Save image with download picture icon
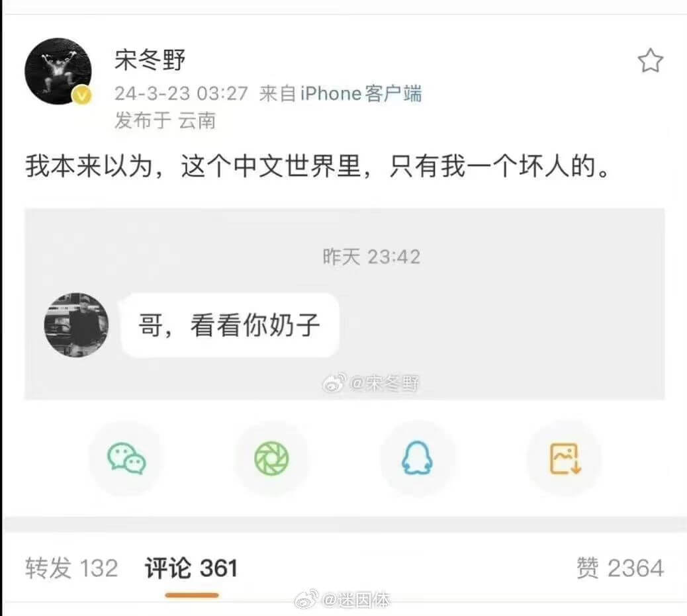 (x=565, y=459)
